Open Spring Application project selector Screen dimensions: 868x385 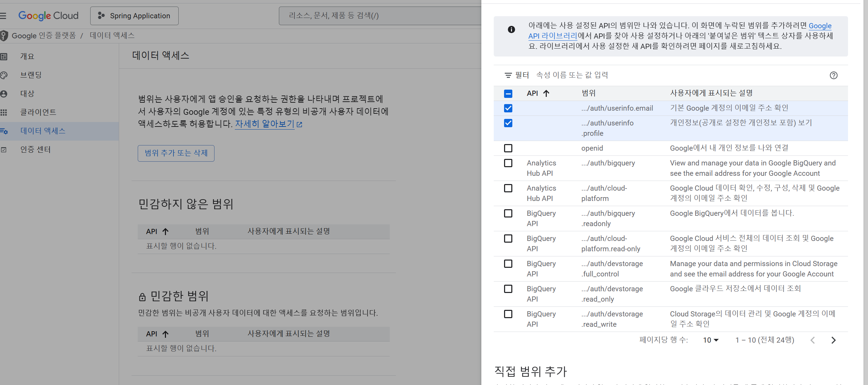134,16
